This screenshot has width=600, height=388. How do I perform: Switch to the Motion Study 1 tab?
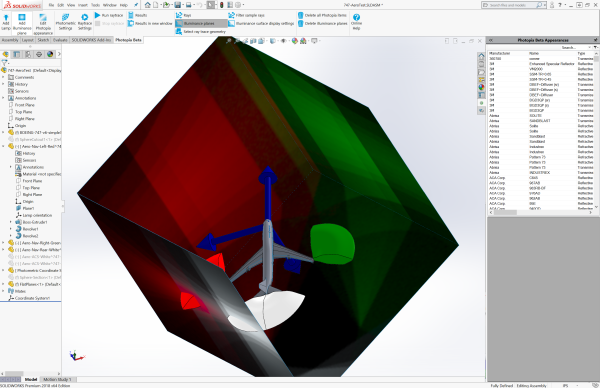pyautogui.click(x=57, y=379)
